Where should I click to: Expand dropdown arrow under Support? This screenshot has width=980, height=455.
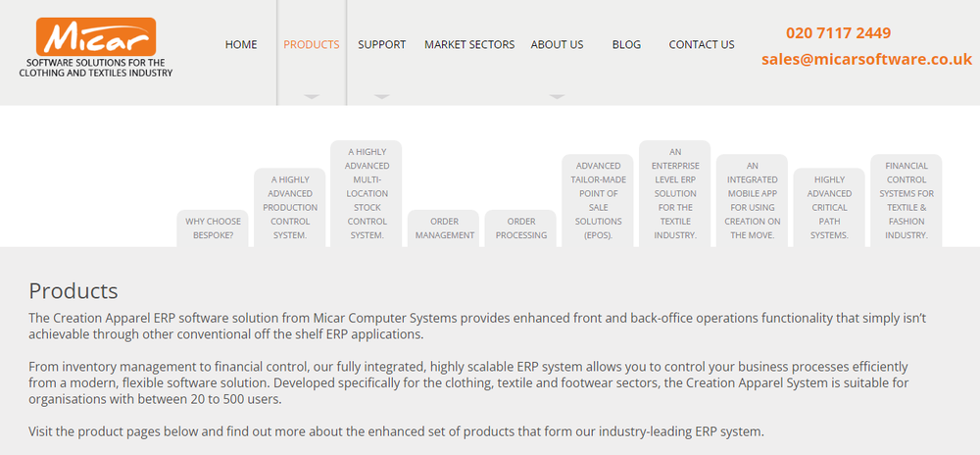382,97
